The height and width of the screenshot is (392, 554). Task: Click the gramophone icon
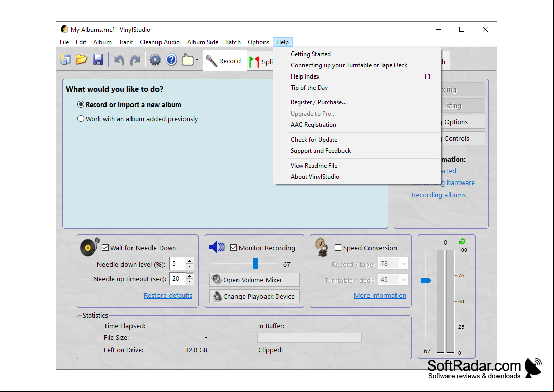pyautogui.click(x=322, y=247)
